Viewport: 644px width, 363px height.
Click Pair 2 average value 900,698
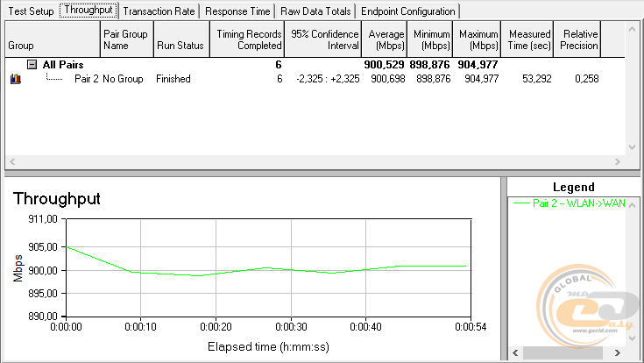coord(387,79)
